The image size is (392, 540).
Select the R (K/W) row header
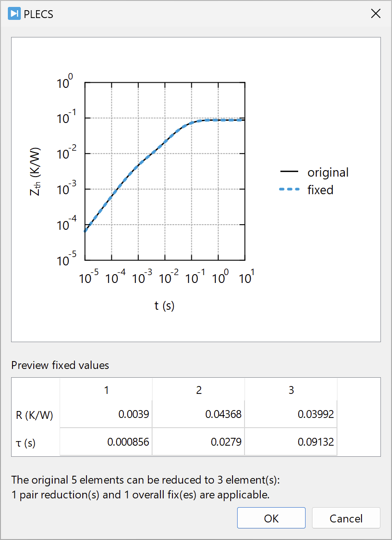(35, 415)
